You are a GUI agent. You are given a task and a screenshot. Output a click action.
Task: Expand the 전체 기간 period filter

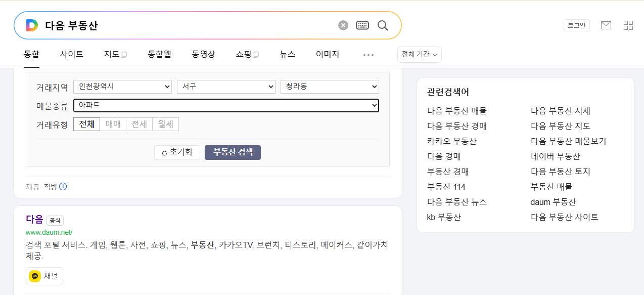point(420,55)
